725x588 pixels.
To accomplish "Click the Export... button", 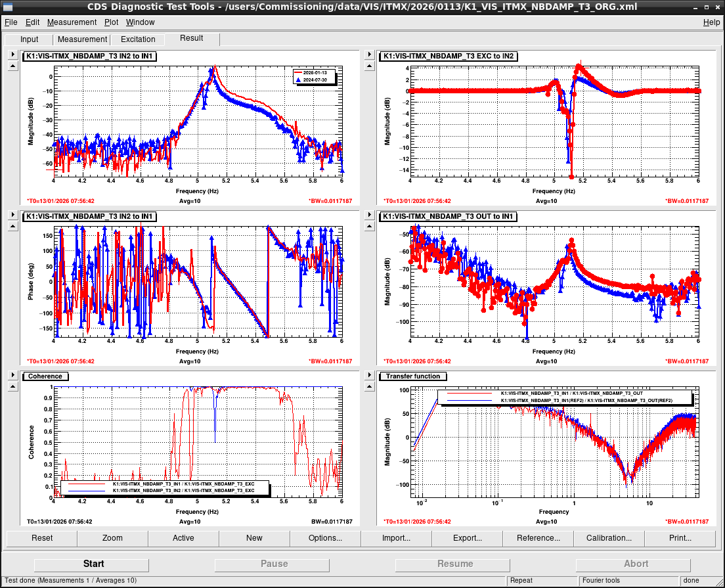I will click(x=467, y=538).
